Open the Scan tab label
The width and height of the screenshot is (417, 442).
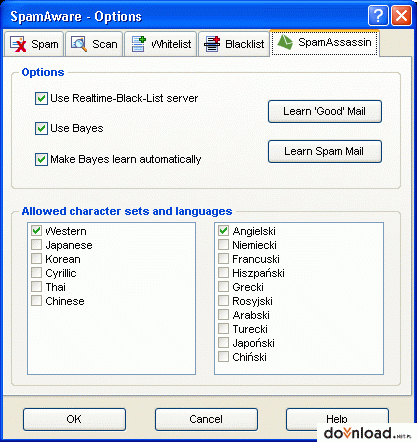[105, 44]
